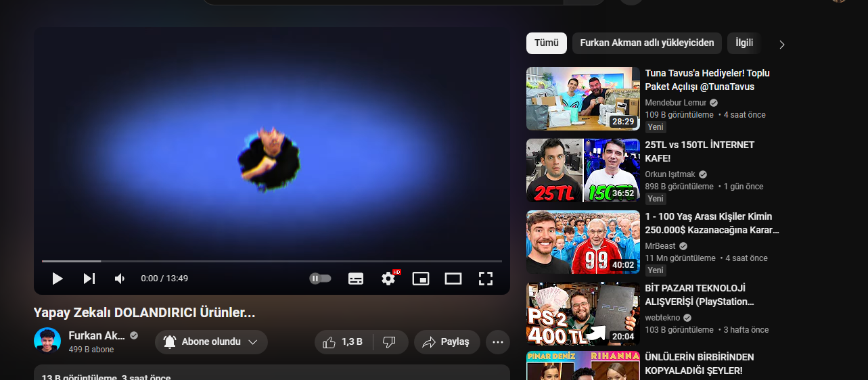Screen dimensions: 868x380
Task: Click the 499 B abone subscriber count
Action: pyautogui.click(x=91, y=350)
